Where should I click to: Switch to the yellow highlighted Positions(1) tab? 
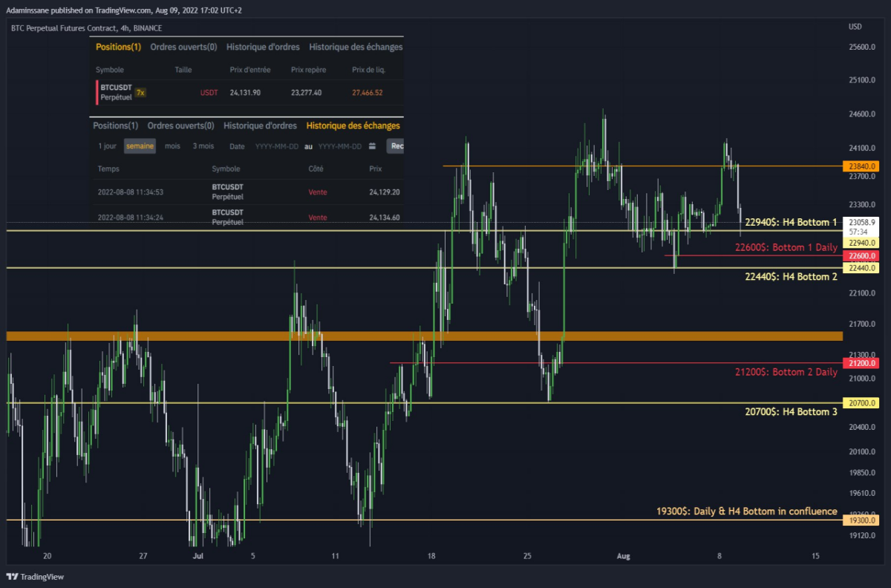point(118,47)
